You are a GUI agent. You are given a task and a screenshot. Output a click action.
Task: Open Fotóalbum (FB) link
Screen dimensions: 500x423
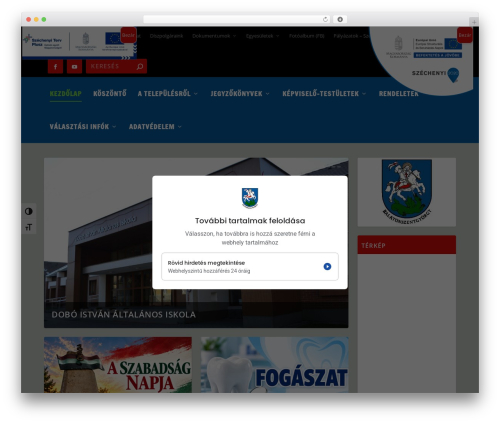307,36
